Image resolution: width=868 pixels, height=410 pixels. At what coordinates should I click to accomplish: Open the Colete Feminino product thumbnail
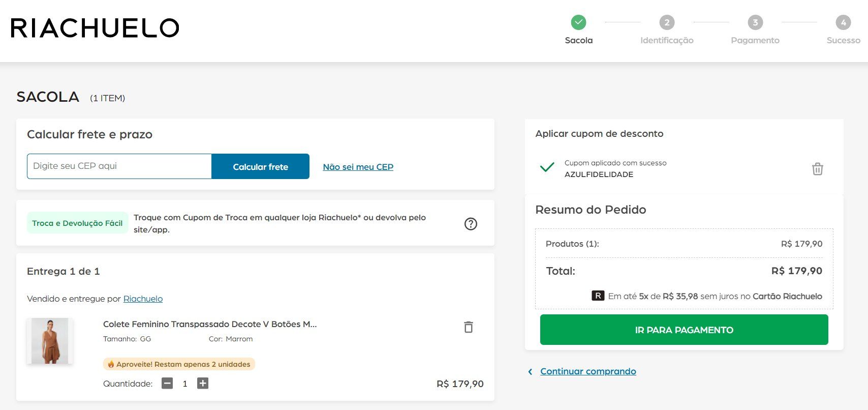(x=50, y=341)
